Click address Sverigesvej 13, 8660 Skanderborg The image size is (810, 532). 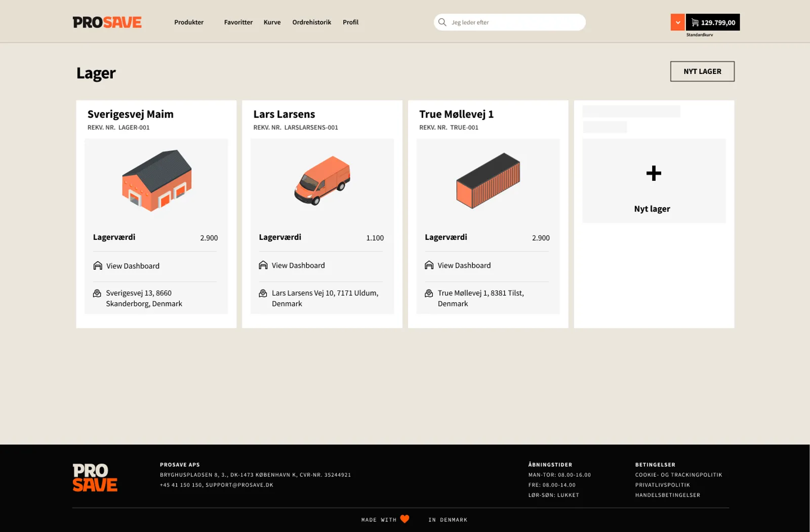pyautogui.click(x=144, y=298)
